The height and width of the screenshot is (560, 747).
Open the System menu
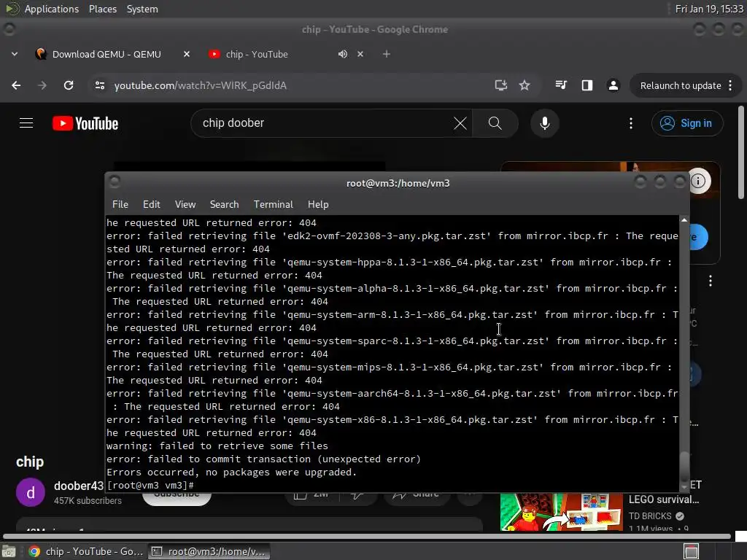click(142, 9)
